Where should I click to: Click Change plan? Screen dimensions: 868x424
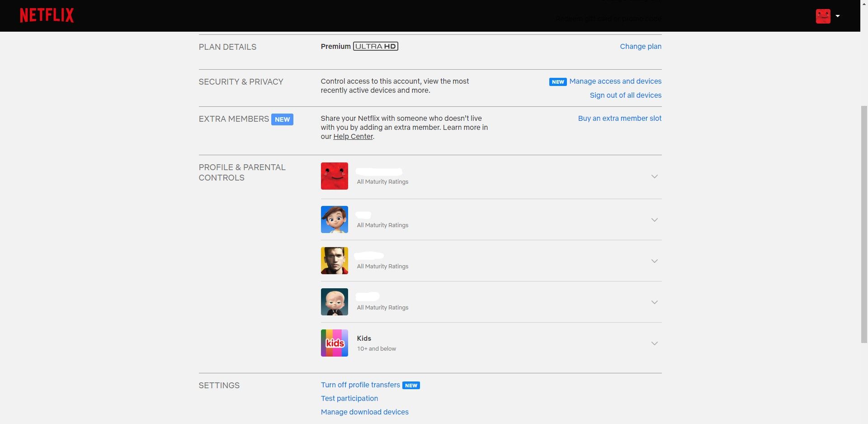pyautogui.click(x=640, y=46)
